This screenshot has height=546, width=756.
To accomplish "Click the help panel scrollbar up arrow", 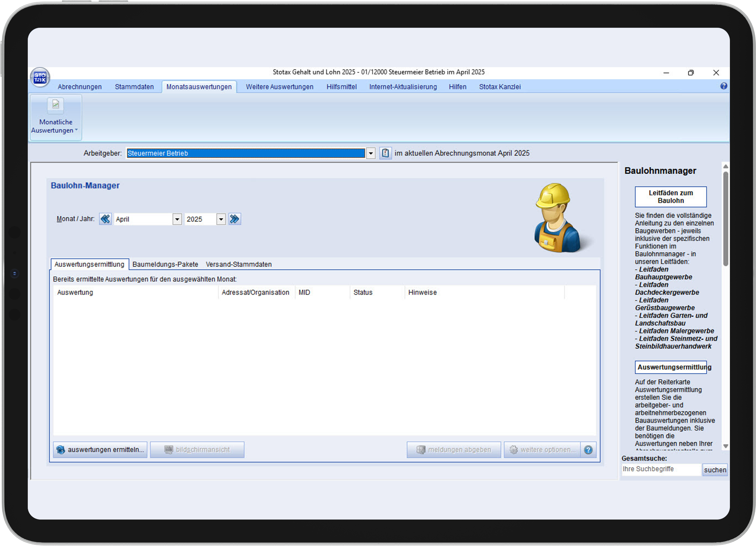I will [x=726, y=166].
